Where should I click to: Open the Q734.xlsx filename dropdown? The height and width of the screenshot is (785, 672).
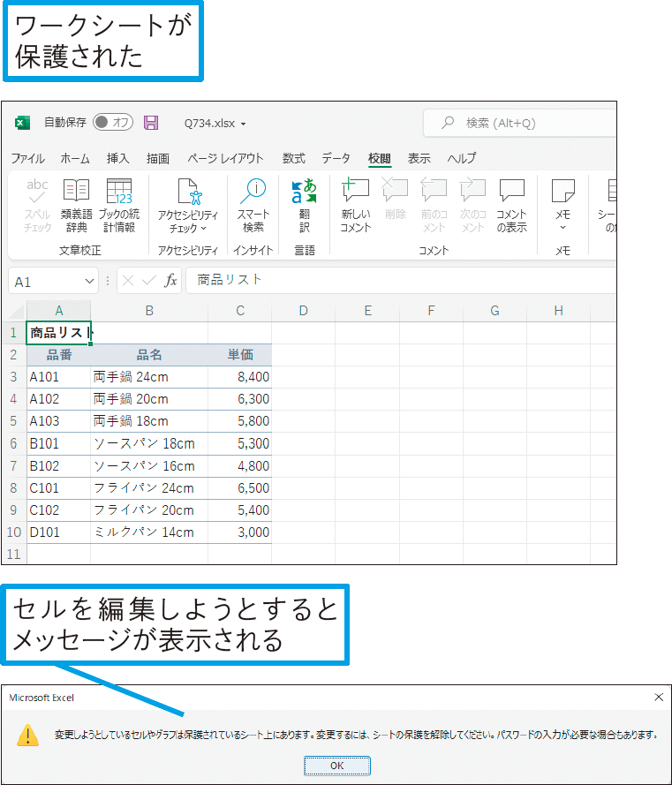(244, 124)
